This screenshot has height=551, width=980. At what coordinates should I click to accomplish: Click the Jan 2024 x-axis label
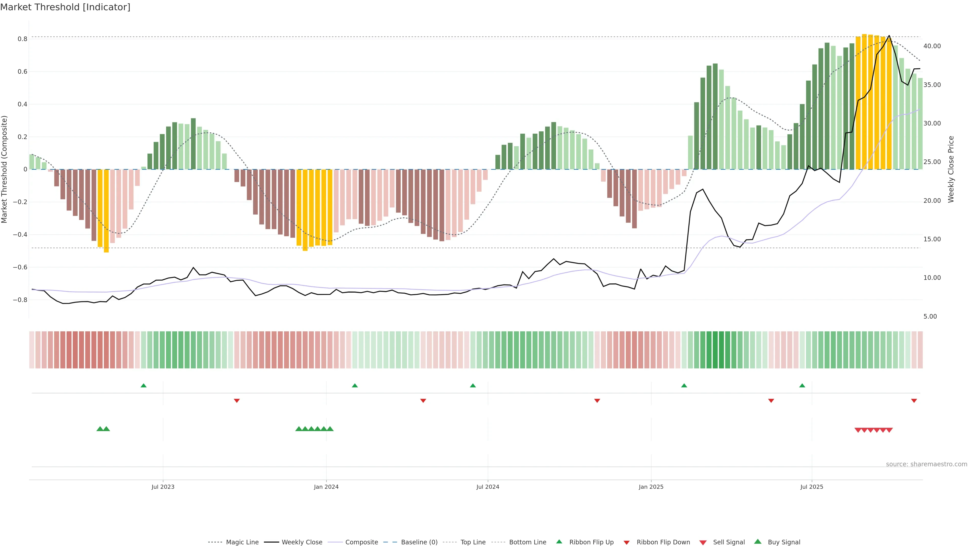326,487
